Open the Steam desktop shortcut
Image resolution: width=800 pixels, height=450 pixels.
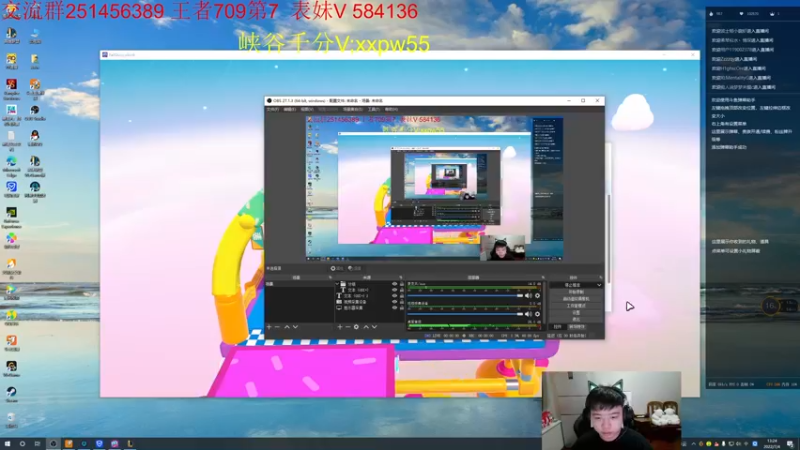pyautogui.click(x=11, y=394)
